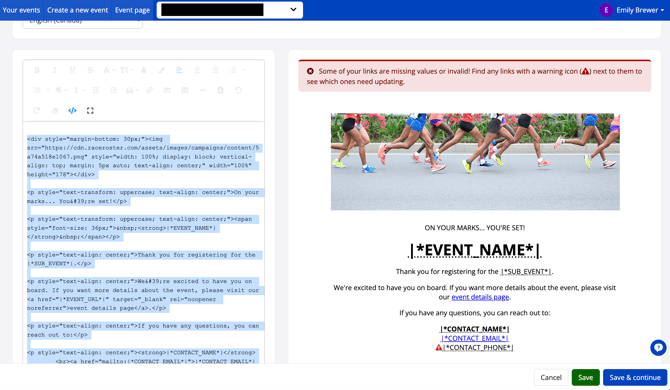Align text left in the editor
The image size is (670, 390).
pos(179,70)
